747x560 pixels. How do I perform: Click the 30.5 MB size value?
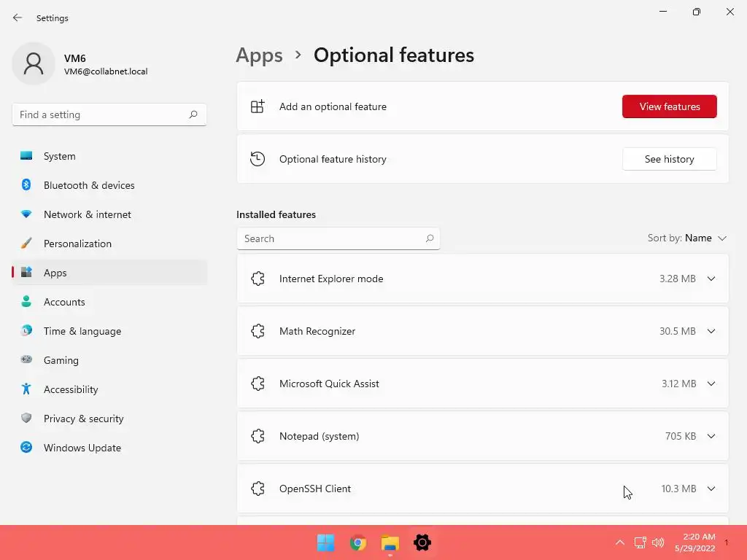678,331
